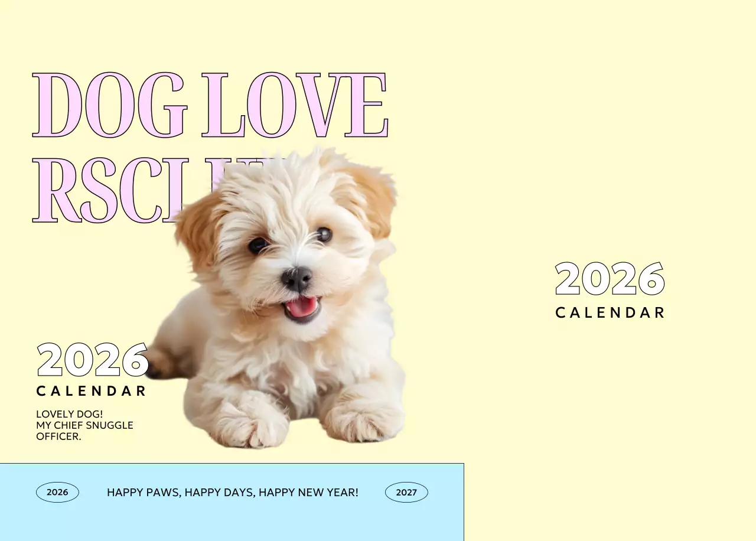Click the puppy's pink tongue
The image size is (756, 541).
tap(302, 307)
